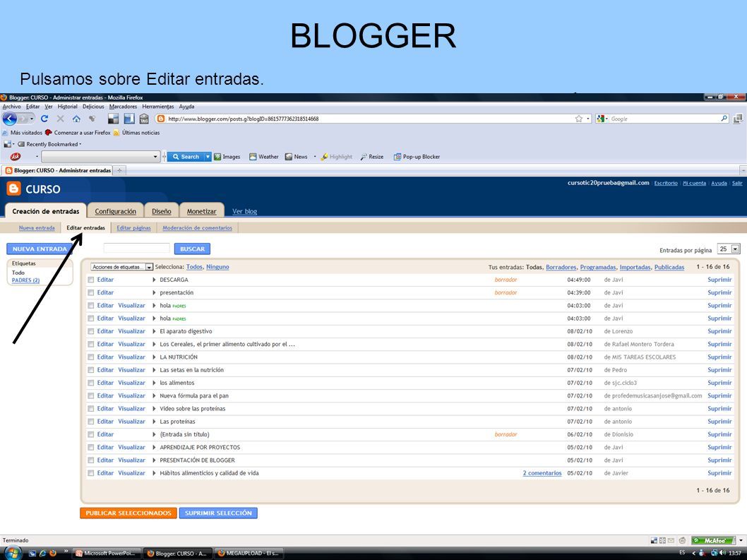The height and width of the screenshot is (560, 747).
Task: Open the Historial menu
Action: click(x=67, y=107)
